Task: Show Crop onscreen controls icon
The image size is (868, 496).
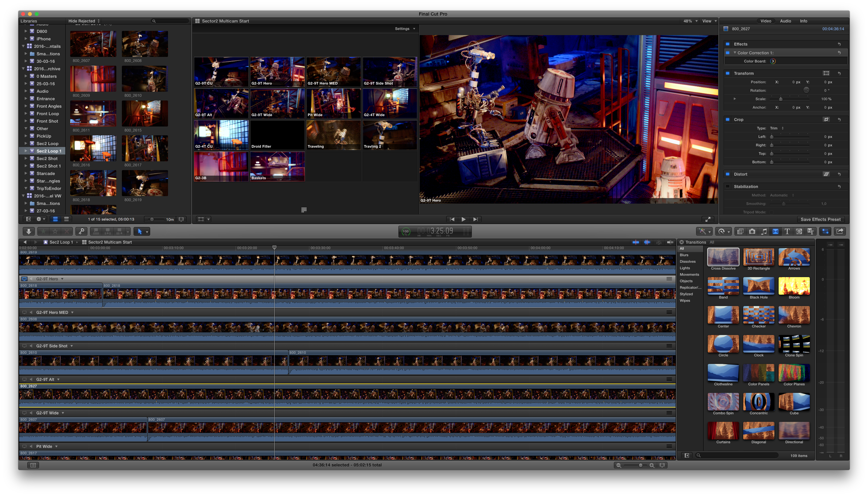Action: coord(826,120)
